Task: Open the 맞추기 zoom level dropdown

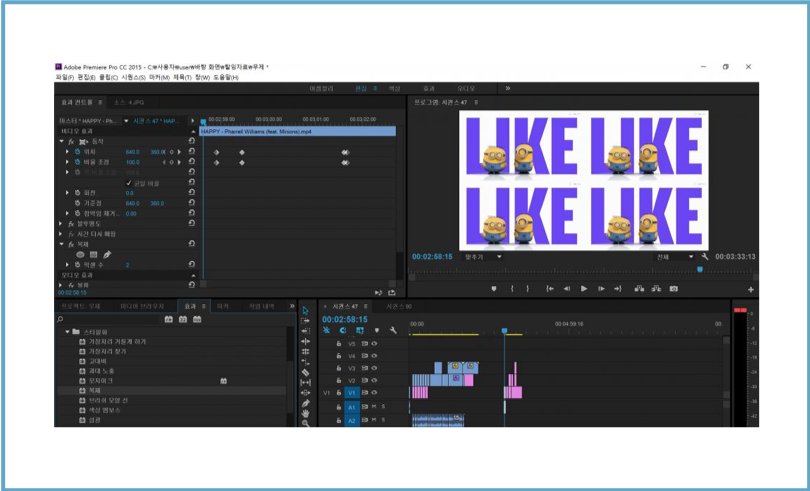Action: tap(482, 257)
